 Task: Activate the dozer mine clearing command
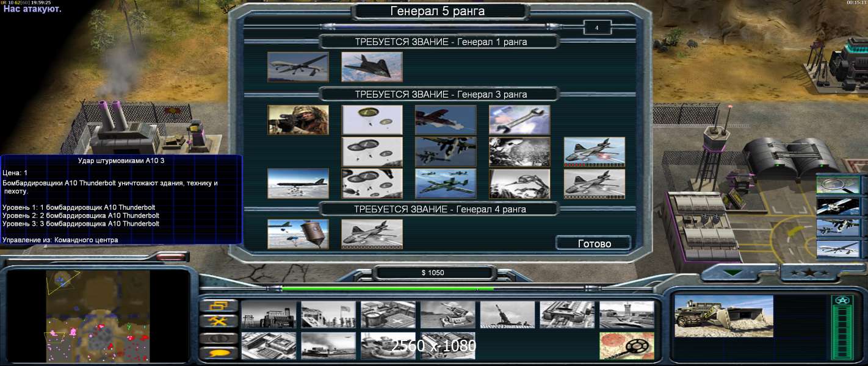coord(627,346)
